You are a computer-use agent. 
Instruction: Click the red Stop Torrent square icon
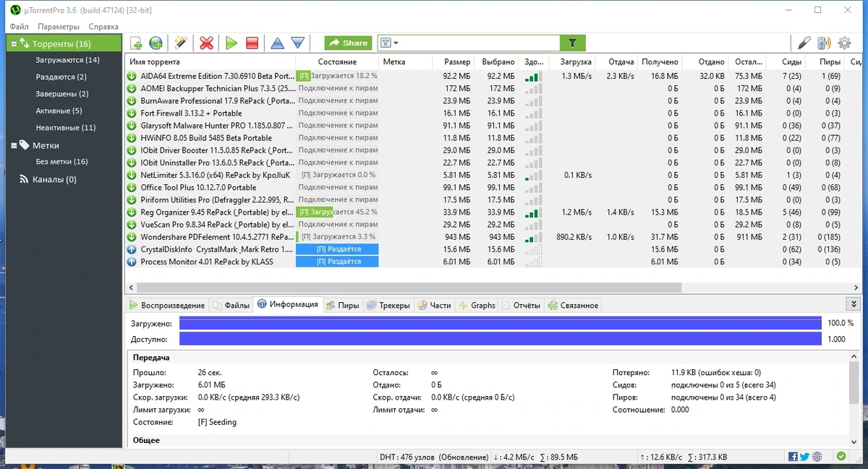pyautogui.click(x=252, y=43)
